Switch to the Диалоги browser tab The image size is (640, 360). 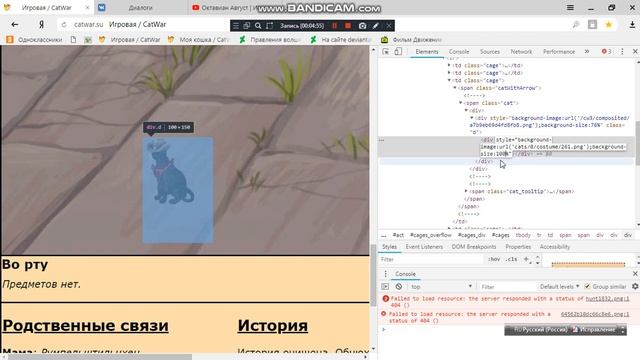[x=140, y=7]
